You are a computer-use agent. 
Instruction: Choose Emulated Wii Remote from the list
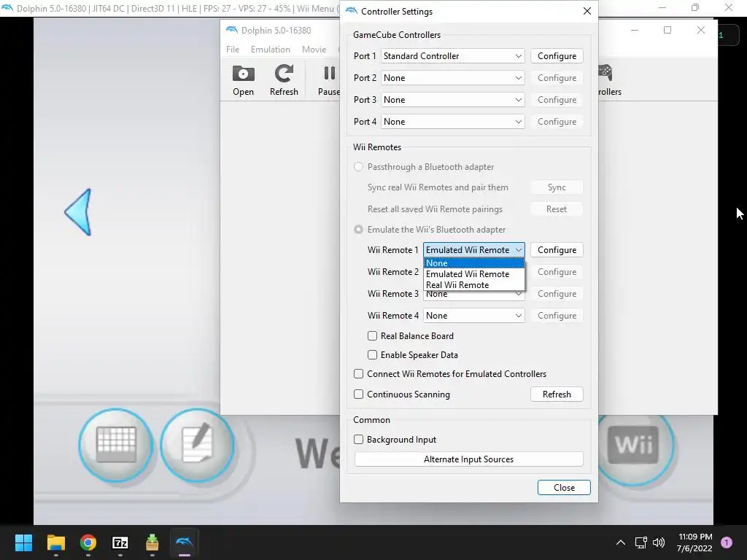474,274
